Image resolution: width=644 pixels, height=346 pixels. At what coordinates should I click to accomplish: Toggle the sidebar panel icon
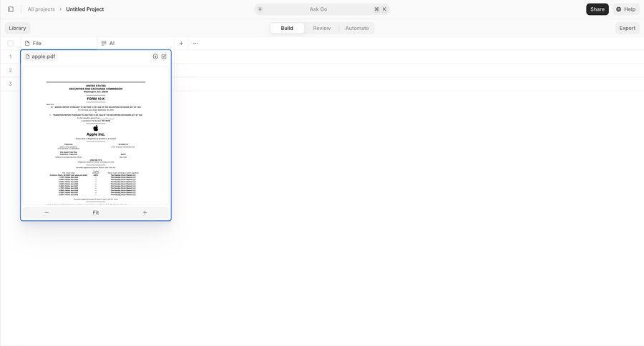pos(11,9)
